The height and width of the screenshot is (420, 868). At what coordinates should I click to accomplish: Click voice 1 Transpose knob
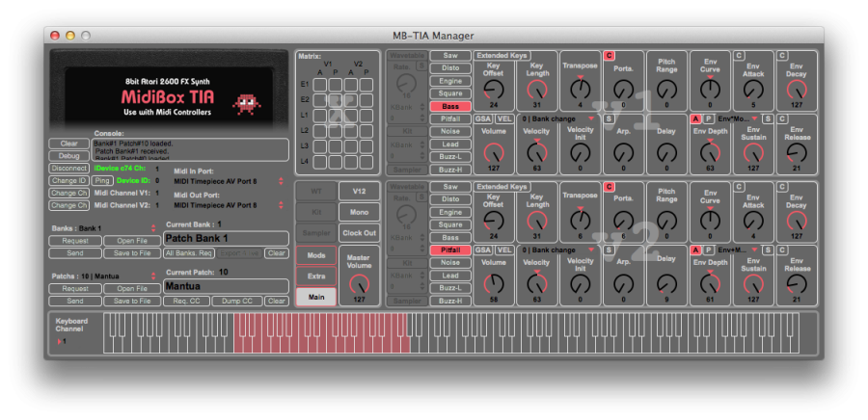[x=581, y=89]
